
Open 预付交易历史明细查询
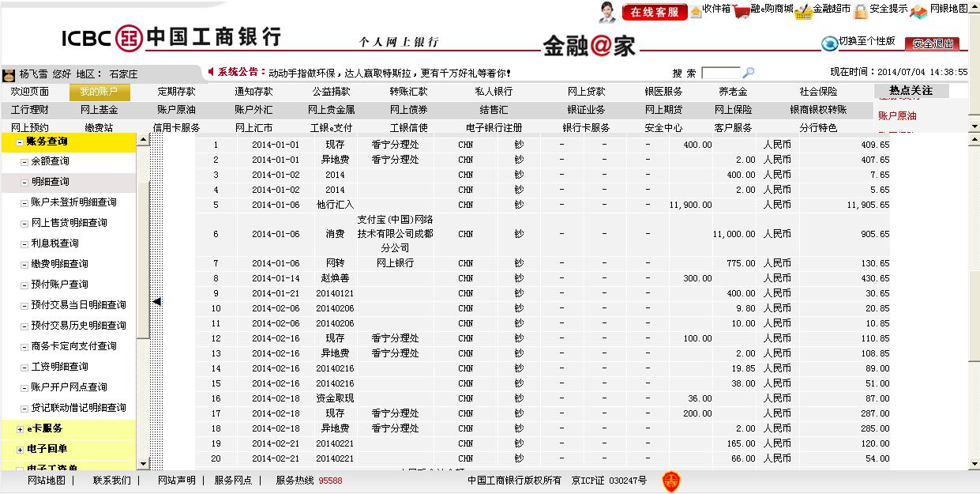click(78, 326)
